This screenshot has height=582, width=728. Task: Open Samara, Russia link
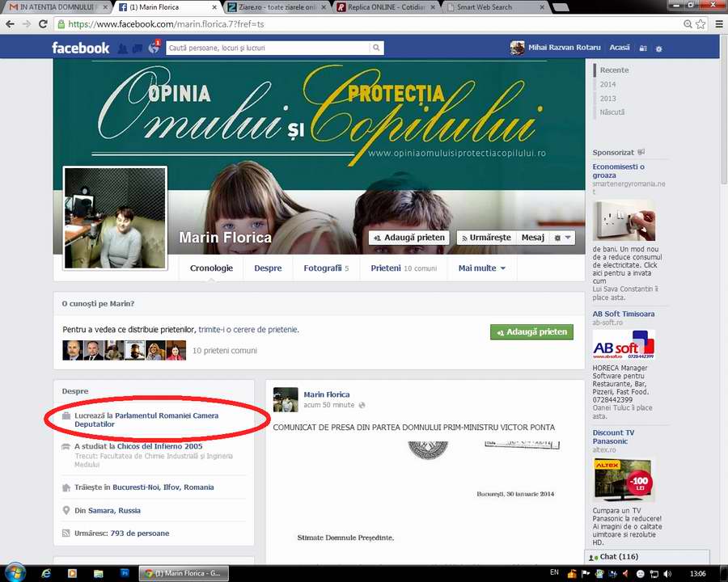(x=114, y=511)
